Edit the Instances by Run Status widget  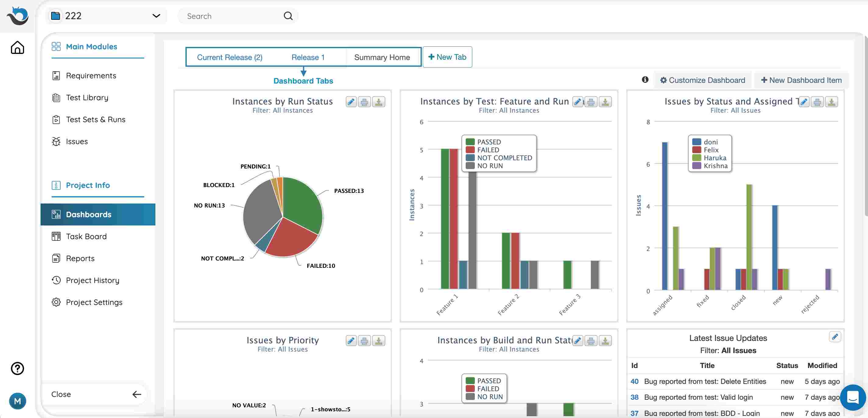click(x=351, y=102)
